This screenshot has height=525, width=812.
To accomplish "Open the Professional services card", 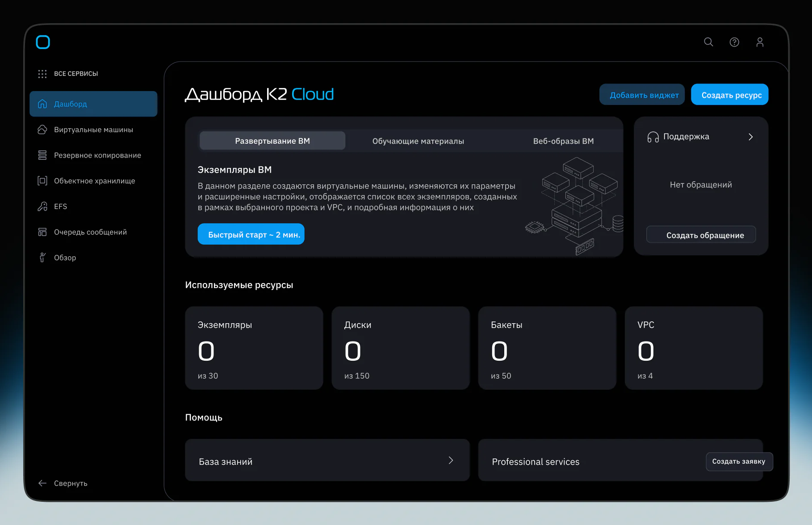I will click(620, 460).
